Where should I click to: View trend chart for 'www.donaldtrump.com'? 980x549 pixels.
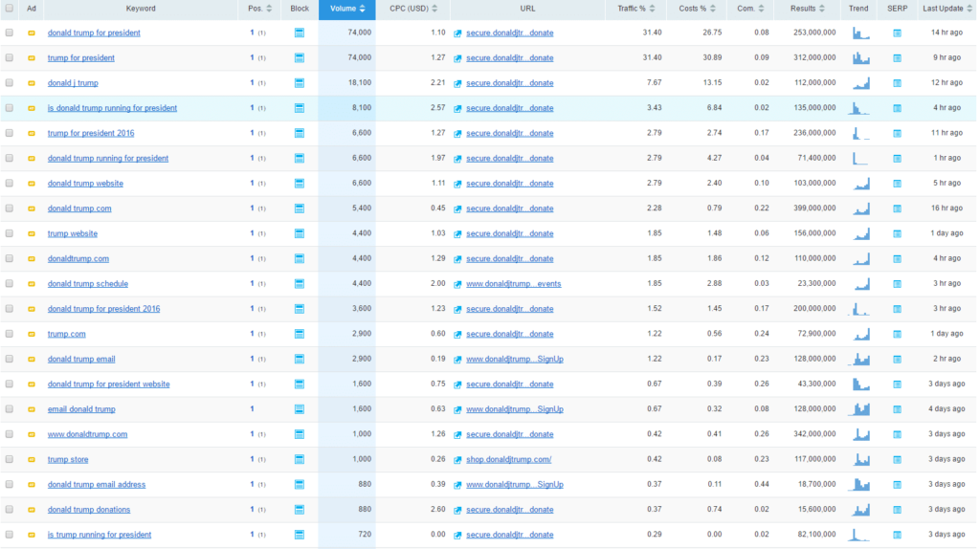(x=860, y=434)
